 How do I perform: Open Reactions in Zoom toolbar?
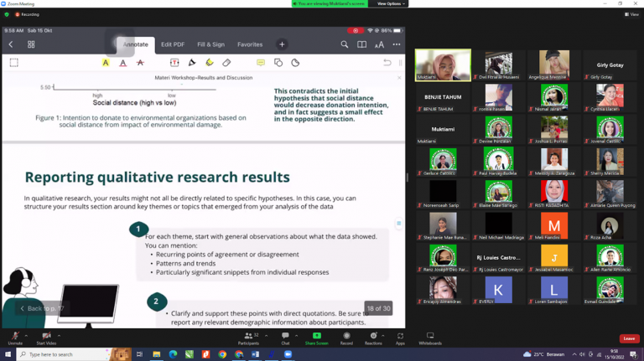(373, 338)
